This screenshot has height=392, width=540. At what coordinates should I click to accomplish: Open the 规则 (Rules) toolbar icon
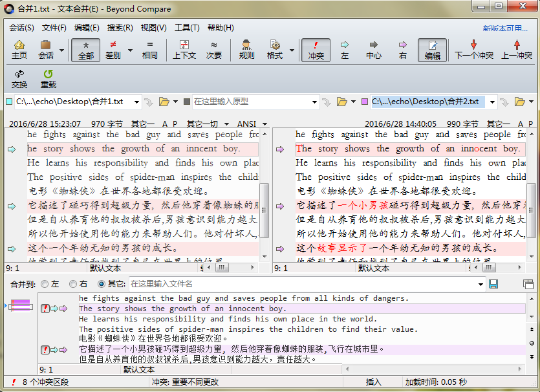tap(246, 50)
